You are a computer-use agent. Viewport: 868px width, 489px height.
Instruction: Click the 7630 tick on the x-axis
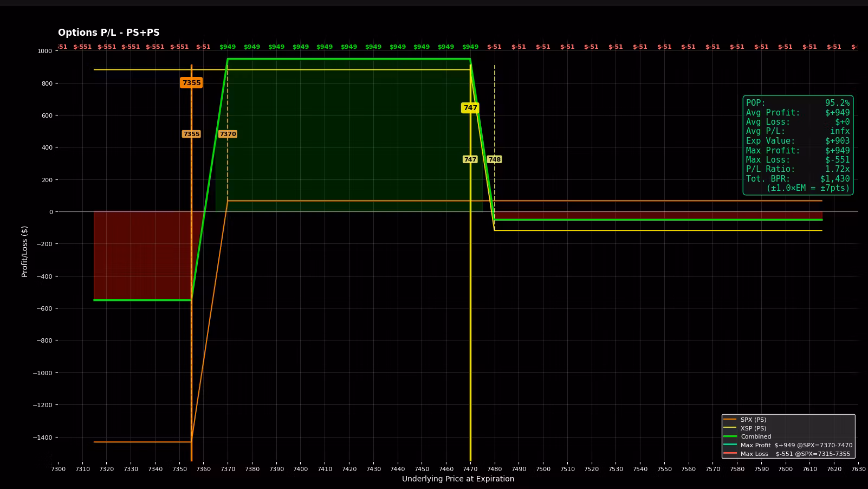tap(858, 469)
